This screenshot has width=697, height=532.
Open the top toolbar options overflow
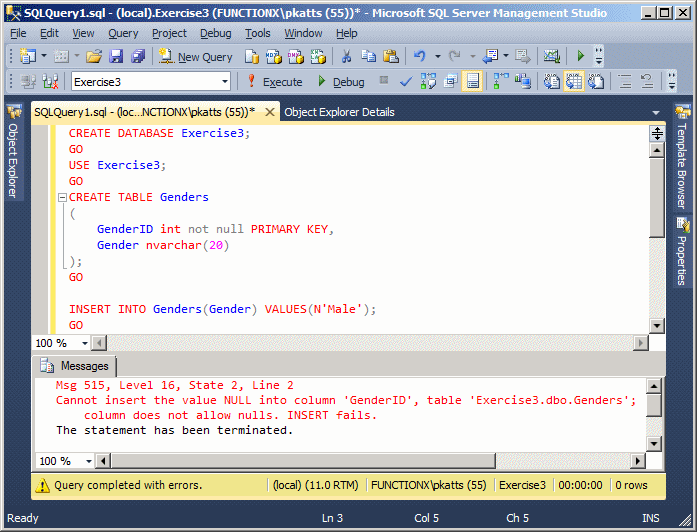[x=599, y=56]
